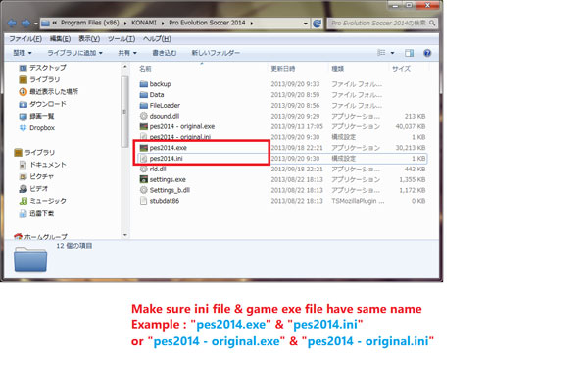The height and width of the screenshot is (389, 588).
Task: Select the dsound.dll file
Action: (165, 116)
